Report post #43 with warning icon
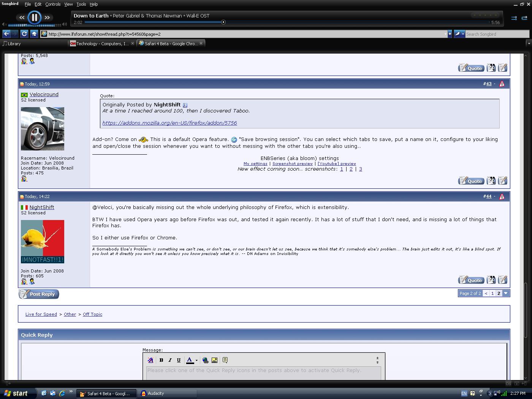The height and width of the screenshot is (399, 532). tap(502, 84)
